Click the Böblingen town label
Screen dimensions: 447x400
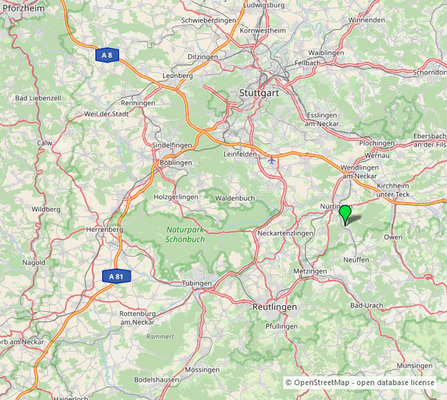[x=176, y=163]
